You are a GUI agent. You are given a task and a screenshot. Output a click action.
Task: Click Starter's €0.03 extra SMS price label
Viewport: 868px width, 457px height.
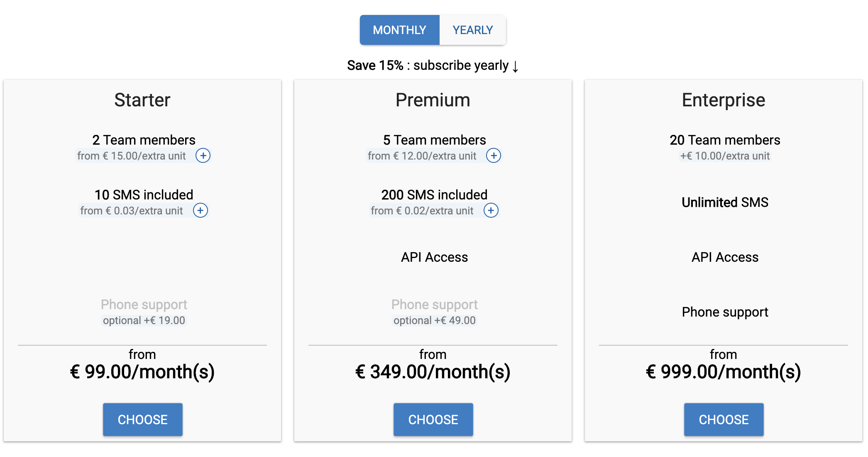tap(131, 211)
